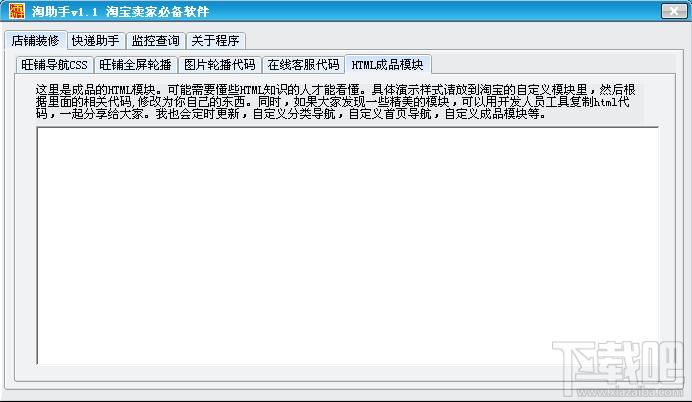
Task: Close the 淘助手 window with X button
Action: 673,11
